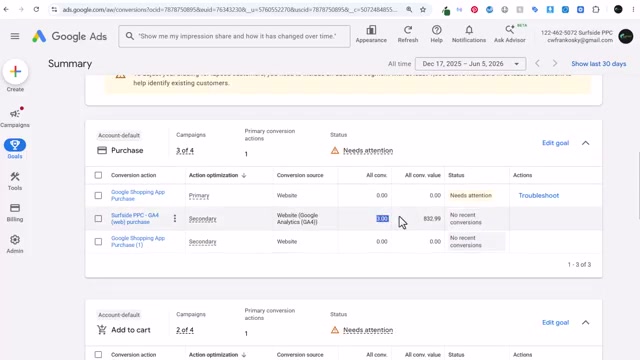Click the Google Ads logo
Screen dimensions: 640x360
pos(69,36)
